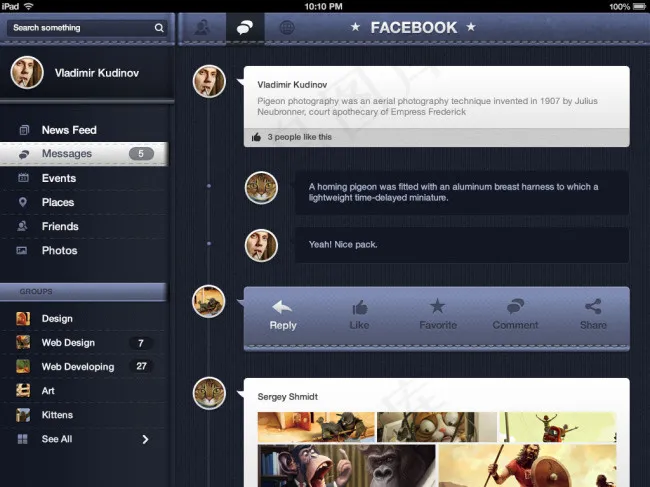Click the Kittens group thumbnail icon
This screenshot has height=487, width=650.
coord(23,414)
